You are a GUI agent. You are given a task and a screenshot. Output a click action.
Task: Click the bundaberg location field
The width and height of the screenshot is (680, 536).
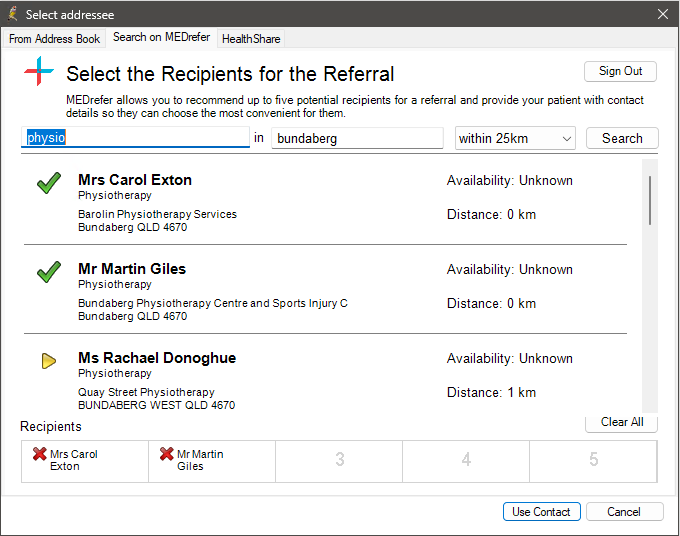click(x=357, y=138)
